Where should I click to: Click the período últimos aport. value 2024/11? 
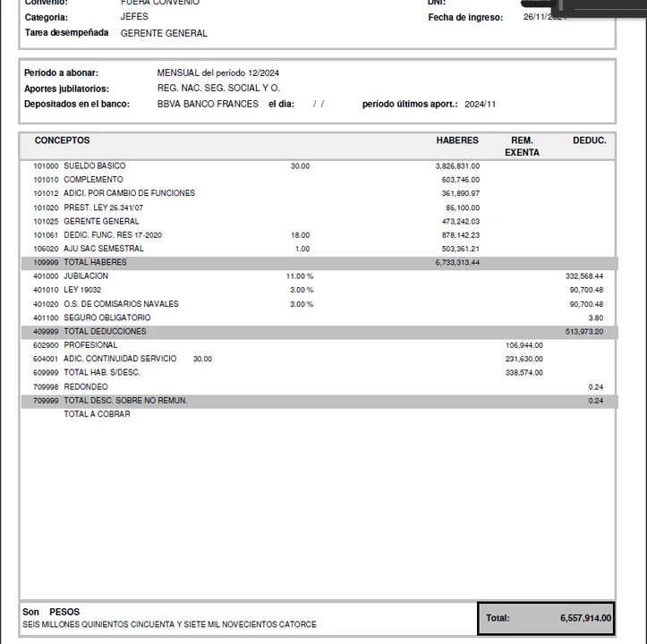480,104
